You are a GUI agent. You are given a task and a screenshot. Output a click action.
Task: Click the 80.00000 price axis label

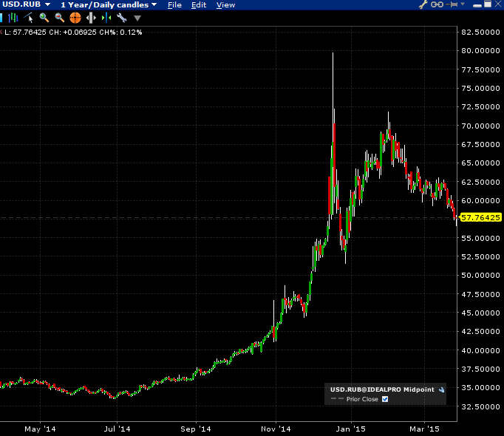480,50
